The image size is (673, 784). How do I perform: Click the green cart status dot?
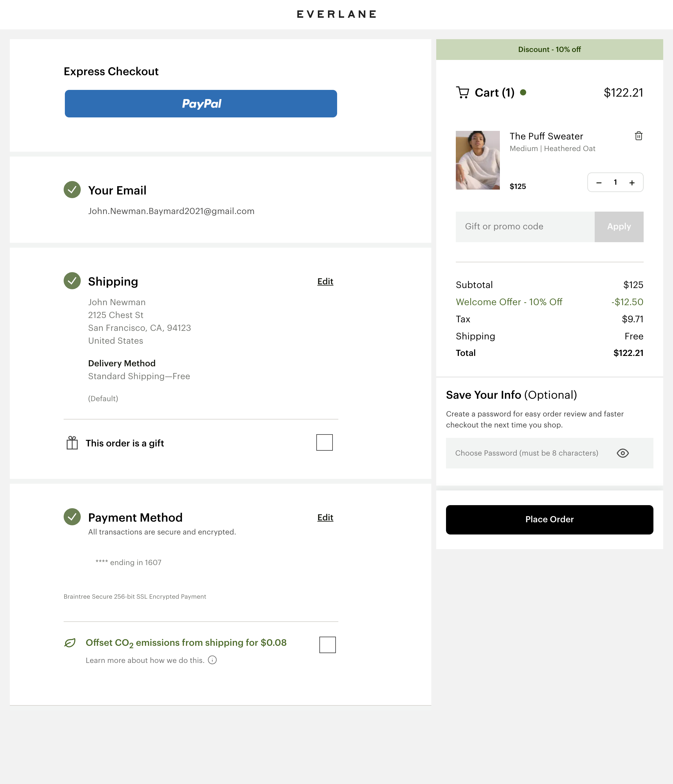pyautogui.click(x=524, y=92)
